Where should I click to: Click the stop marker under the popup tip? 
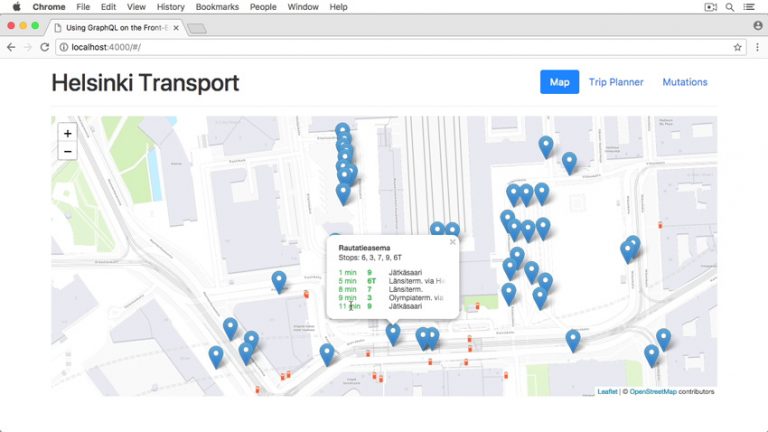tap(393, 334)
